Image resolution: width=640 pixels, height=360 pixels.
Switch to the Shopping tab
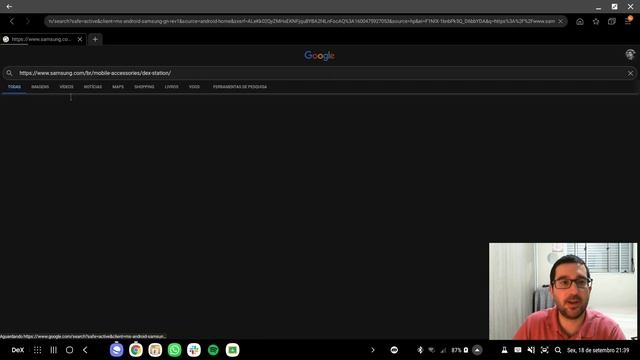pyautogui.click(x=144, y=87)
